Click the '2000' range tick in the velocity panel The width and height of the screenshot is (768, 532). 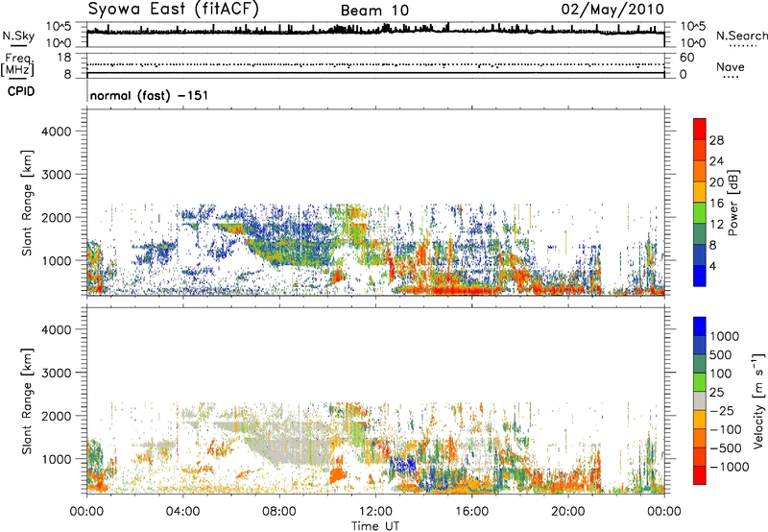57,416
